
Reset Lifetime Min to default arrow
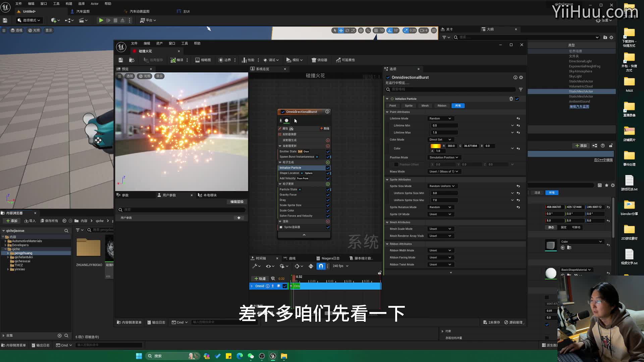[x=518, y=126]
